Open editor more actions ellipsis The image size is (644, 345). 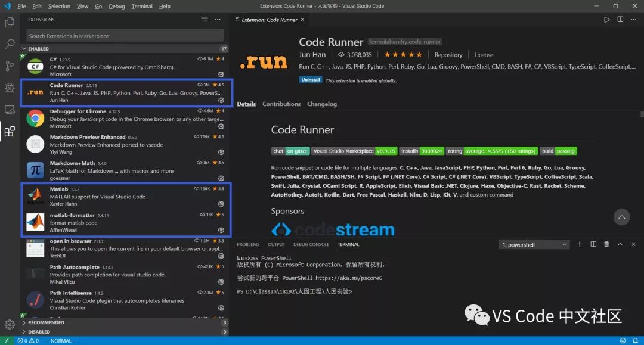[x=633, y=20]
